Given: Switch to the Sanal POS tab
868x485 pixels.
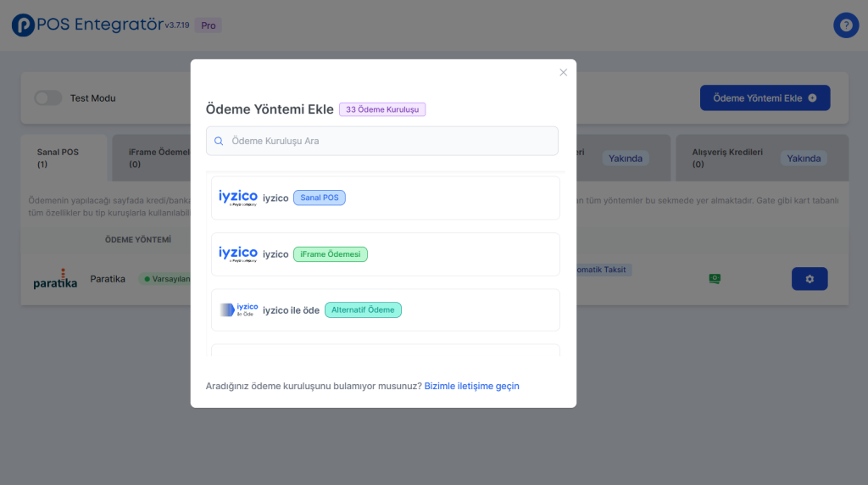Looking at the screenshot, I should pyautogui.click(x=63, y=158).
